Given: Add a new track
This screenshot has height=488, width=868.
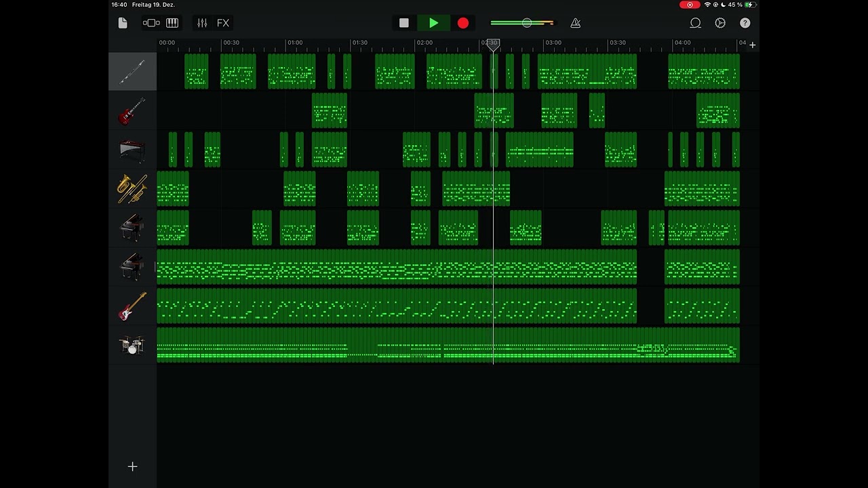Looking at the screenshot, I should [132, 466].
